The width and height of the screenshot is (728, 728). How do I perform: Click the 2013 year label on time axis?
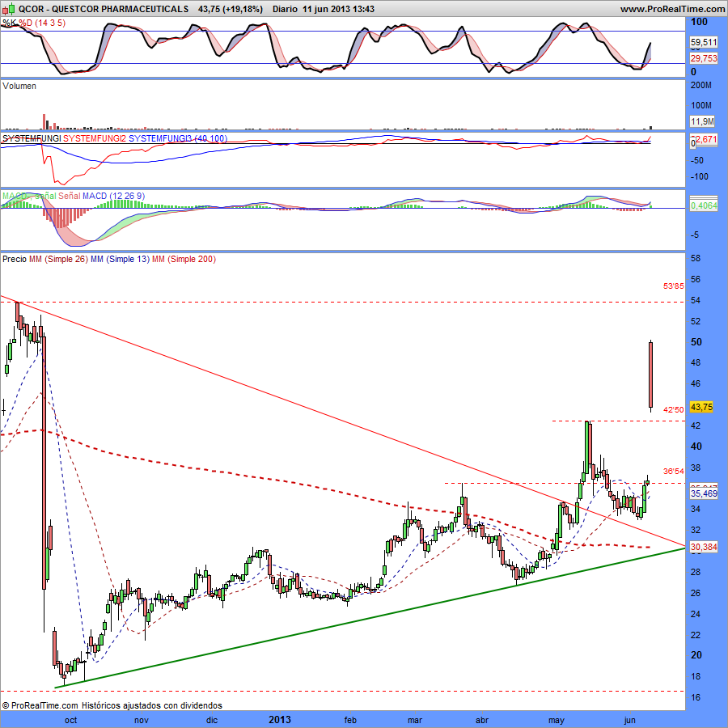point(280,720)
